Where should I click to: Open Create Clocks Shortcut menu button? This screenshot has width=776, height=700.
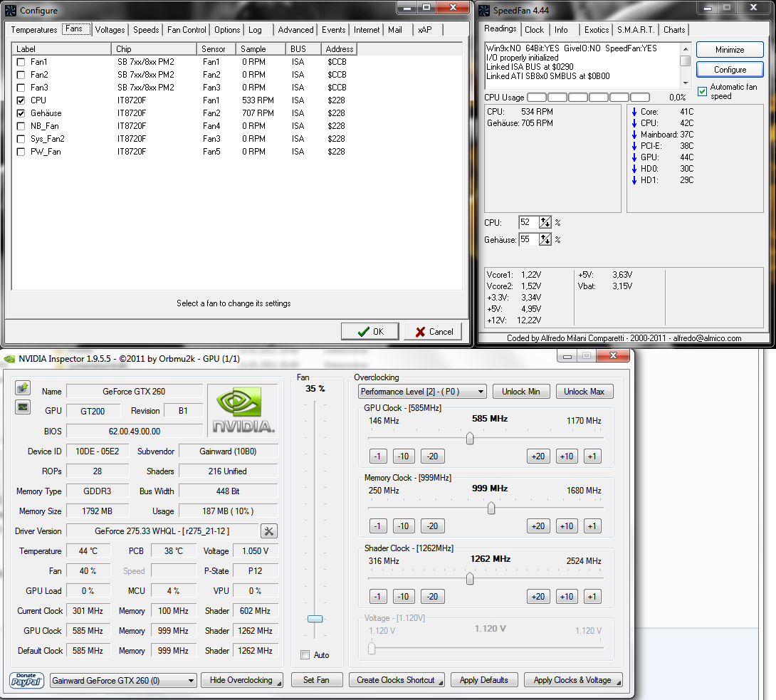point(397,680)
